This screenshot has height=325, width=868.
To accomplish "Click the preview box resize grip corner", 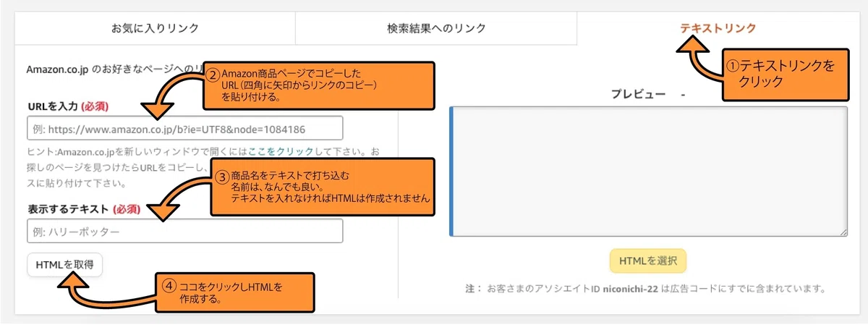I will (843, 231).
